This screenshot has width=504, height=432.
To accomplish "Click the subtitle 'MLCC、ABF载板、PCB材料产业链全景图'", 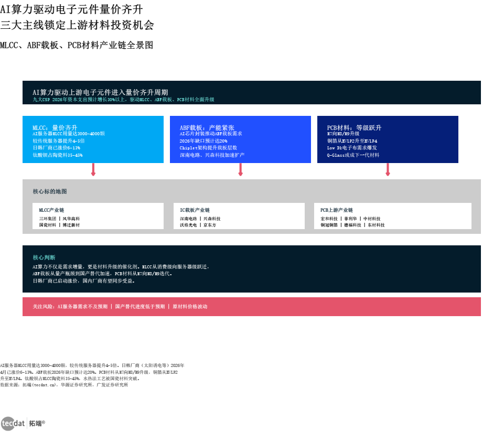I will coord(77,45).
